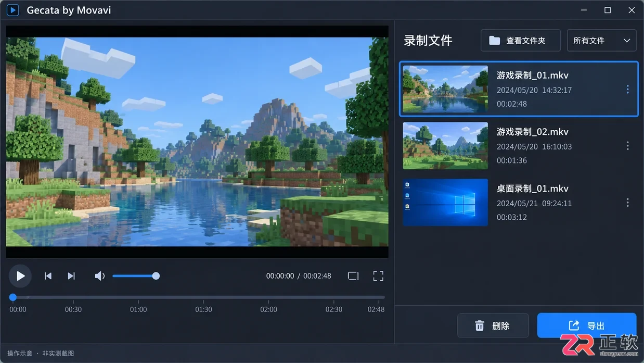
Task: Select the 游戏录制_01.mkv thumbnail
Action: 445,89
